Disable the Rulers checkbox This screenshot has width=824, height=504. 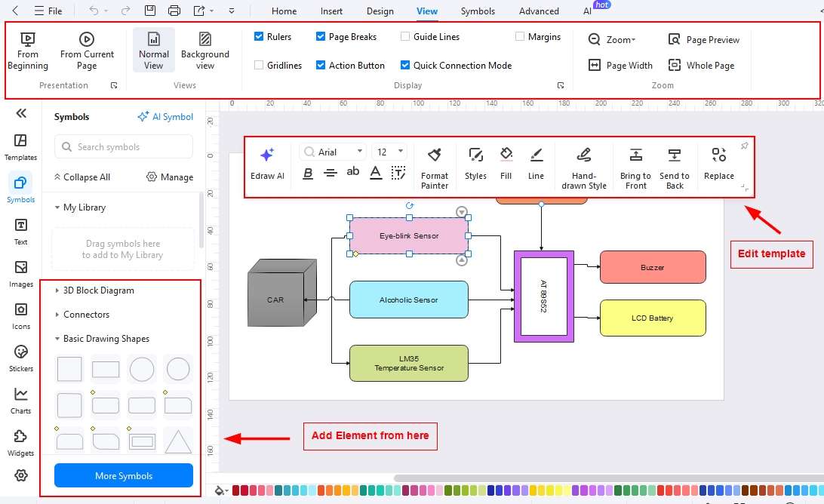(x=257, y=36)
